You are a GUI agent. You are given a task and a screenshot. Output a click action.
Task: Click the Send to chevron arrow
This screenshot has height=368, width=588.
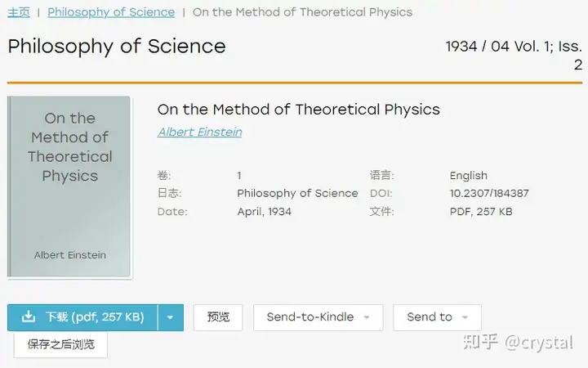tap(465, 317)
